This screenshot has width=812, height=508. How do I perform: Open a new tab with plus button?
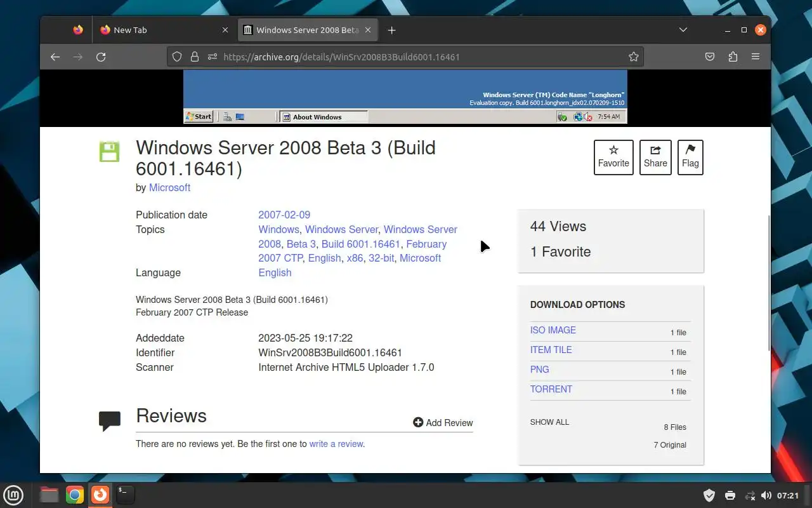coord(391,30)
